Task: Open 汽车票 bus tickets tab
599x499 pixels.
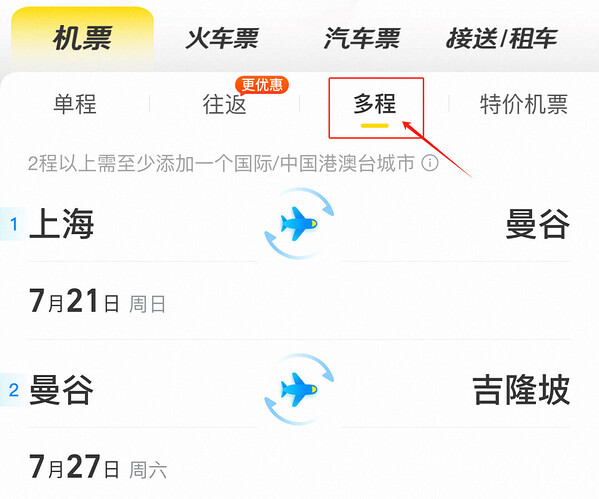Action: [x=362, y=39]
